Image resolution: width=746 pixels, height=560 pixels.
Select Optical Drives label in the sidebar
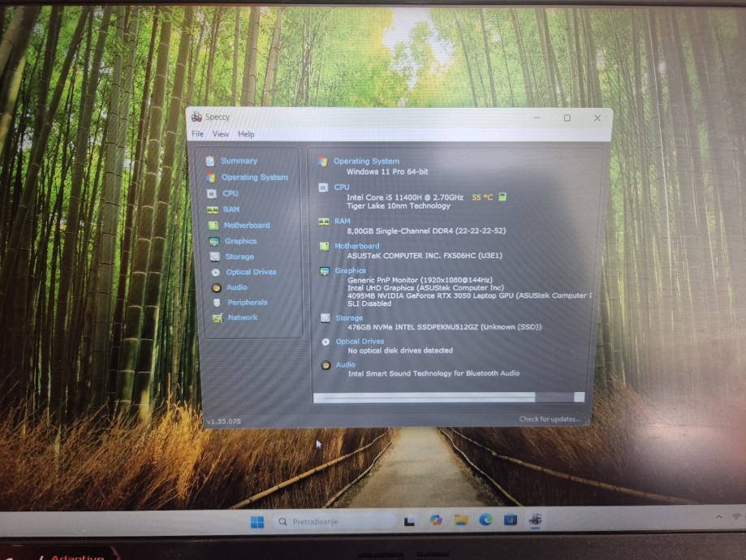[251, 272]
